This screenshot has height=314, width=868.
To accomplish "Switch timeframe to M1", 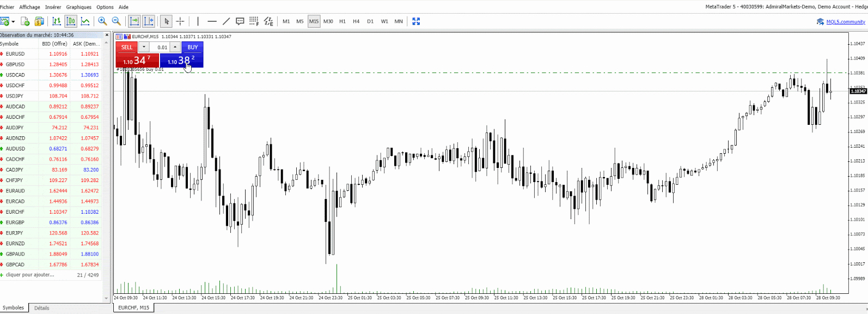I will pyautogui.click(x=286, y=21).
